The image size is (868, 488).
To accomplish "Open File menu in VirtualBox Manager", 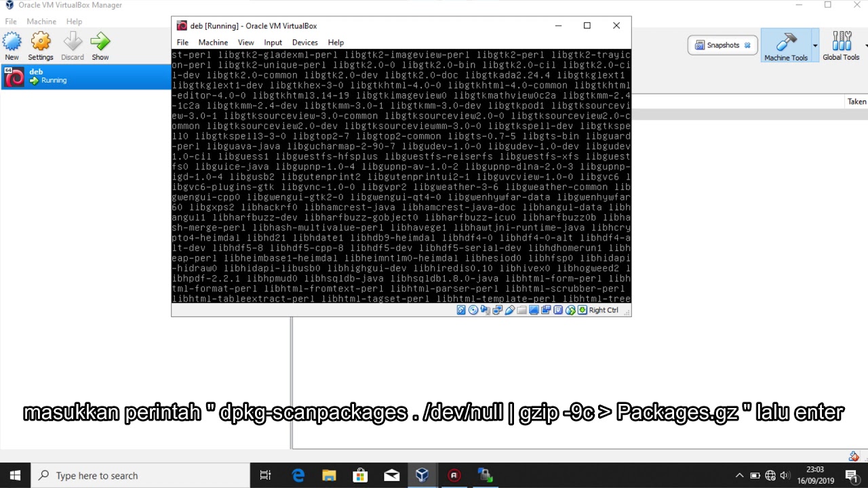I will 11,22.
